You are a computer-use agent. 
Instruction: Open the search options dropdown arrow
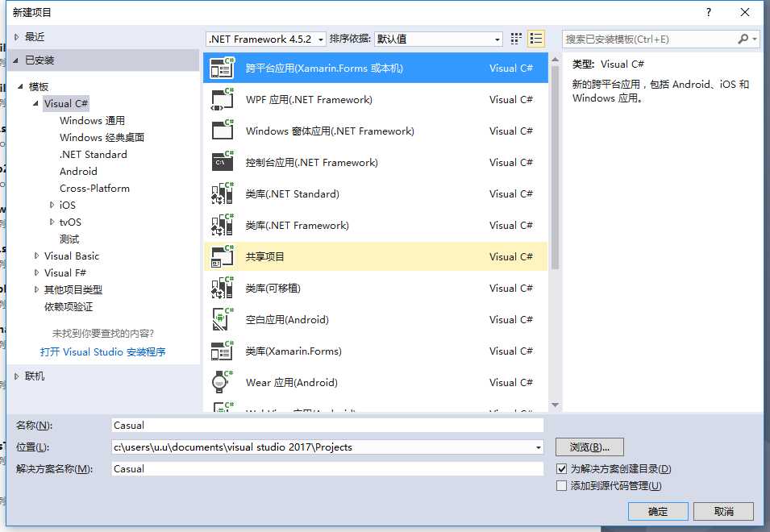[x=755, y=39]
